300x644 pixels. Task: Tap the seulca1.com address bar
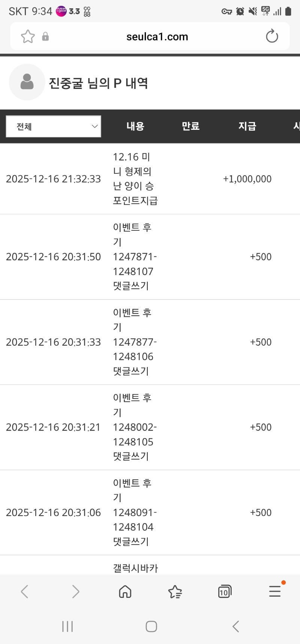coord(157,37)
